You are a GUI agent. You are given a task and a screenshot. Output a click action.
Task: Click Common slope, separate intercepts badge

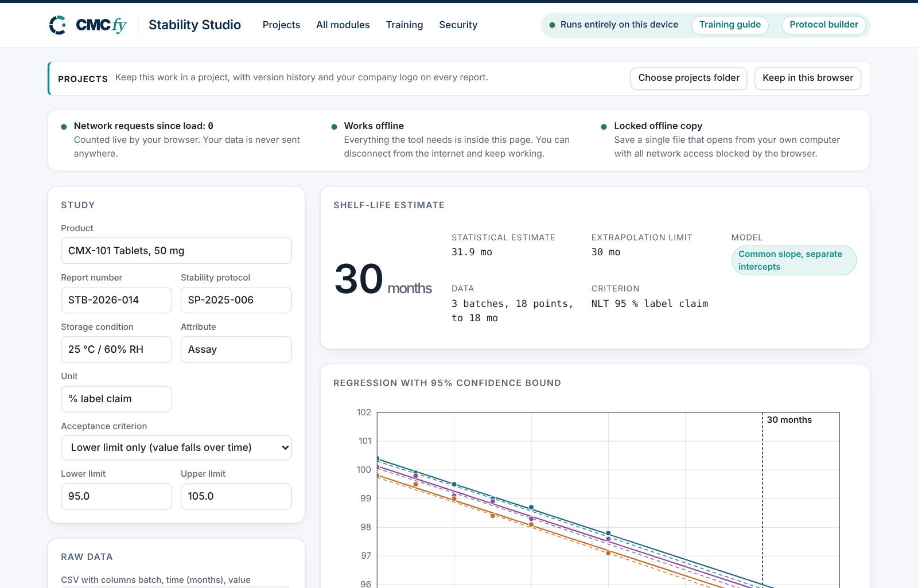coord(793,260)
